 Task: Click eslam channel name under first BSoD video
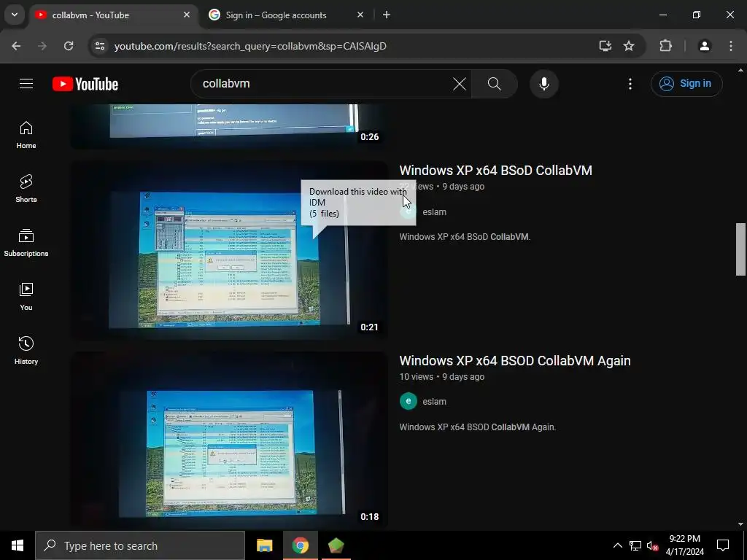coord(434,212)
